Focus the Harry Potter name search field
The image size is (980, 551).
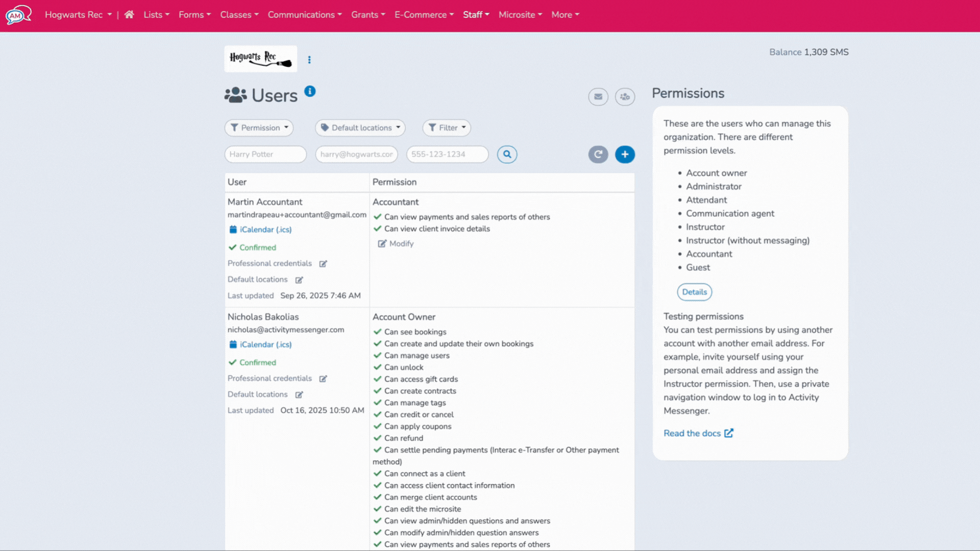point(265,154)
